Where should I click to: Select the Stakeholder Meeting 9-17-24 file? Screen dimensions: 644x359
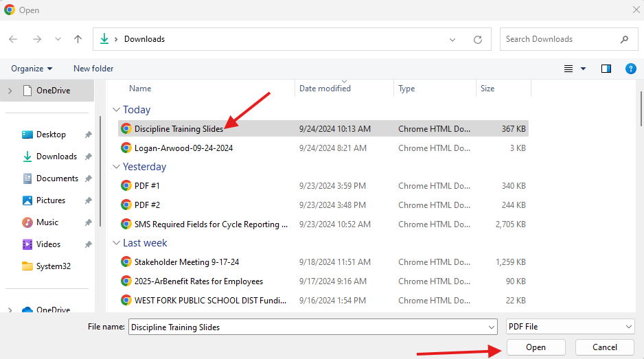pos(323,262)
